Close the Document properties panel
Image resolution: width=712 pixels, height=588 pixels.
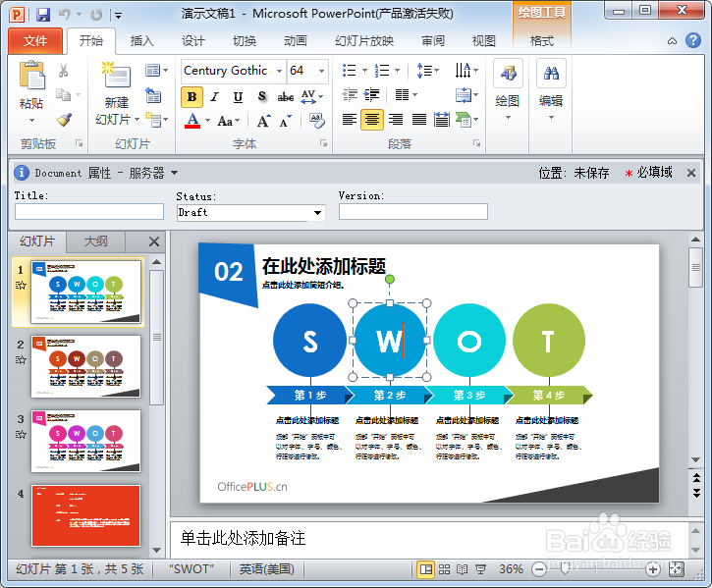(x=691, y=173)
